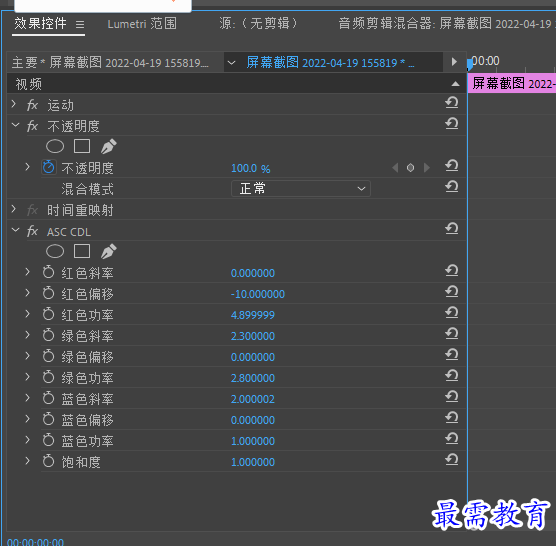Toggle animation stopwatch for 蓝色斜率
The image size is (556, 546).
pos(48,398)
